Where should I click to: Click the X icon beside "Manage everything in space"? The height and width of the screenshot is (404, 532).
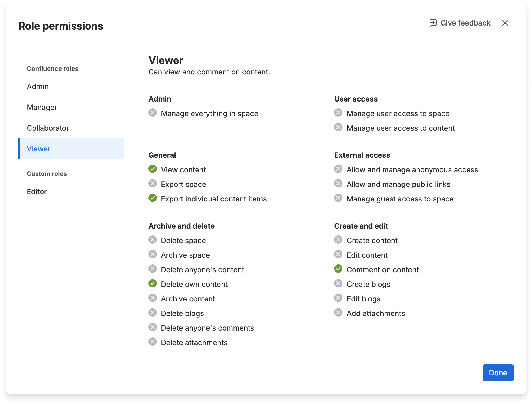click(x=153, y=113)
